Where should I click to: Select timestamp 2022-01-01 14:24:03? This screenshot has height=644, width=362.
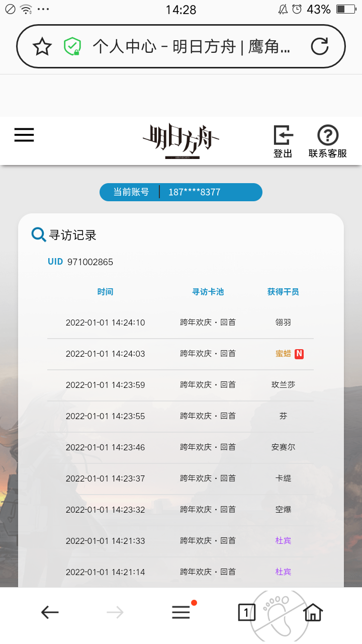pyautogui.click(x=105, y=354)
